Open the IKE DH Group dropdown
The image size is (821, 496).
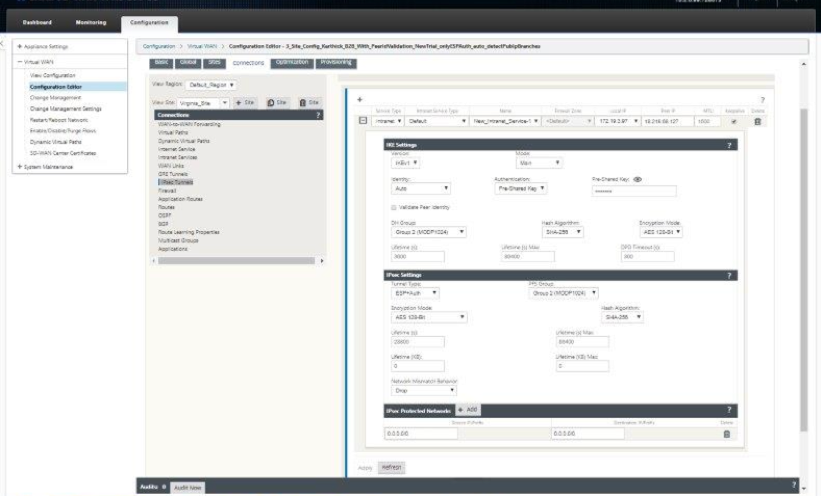[428, 232]
